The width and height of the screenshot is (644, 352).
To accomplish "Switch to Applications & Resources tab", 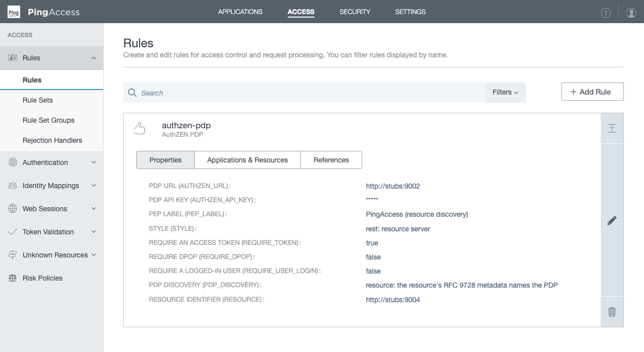I will 248,160.
